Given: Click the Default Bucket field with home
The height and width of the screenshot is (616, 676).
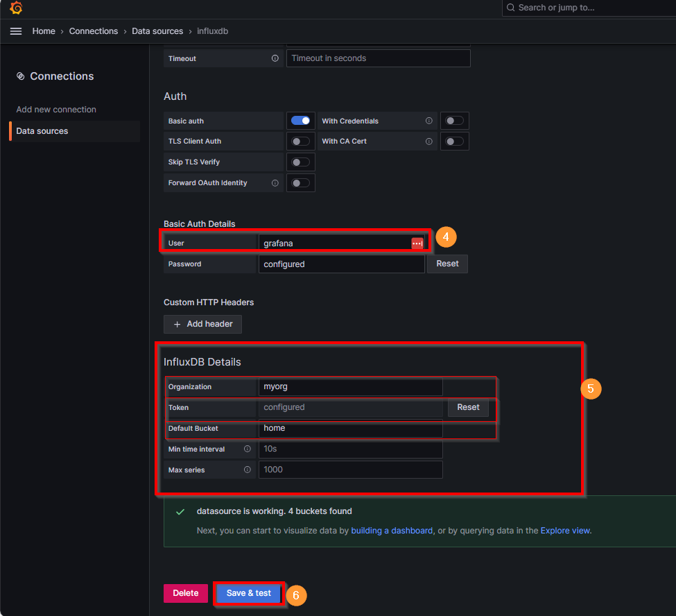Looking at the screenshot, I should click(x=351, y=428).
